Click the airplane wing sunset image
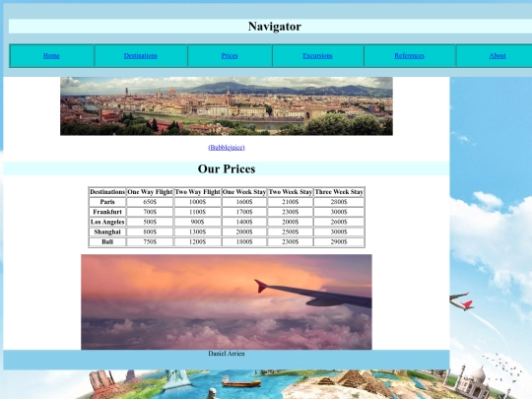 click(x=227, y=302)
